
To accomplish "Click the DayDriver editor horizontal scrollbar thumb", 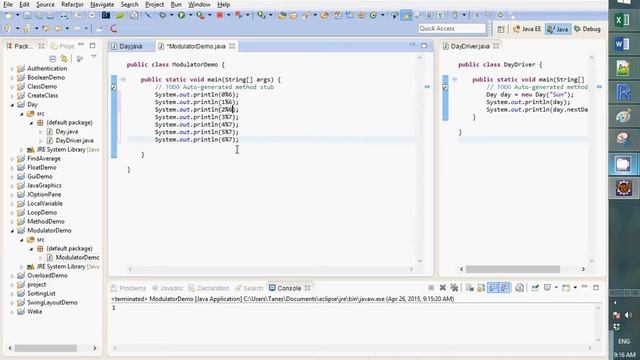I will 513,269.
